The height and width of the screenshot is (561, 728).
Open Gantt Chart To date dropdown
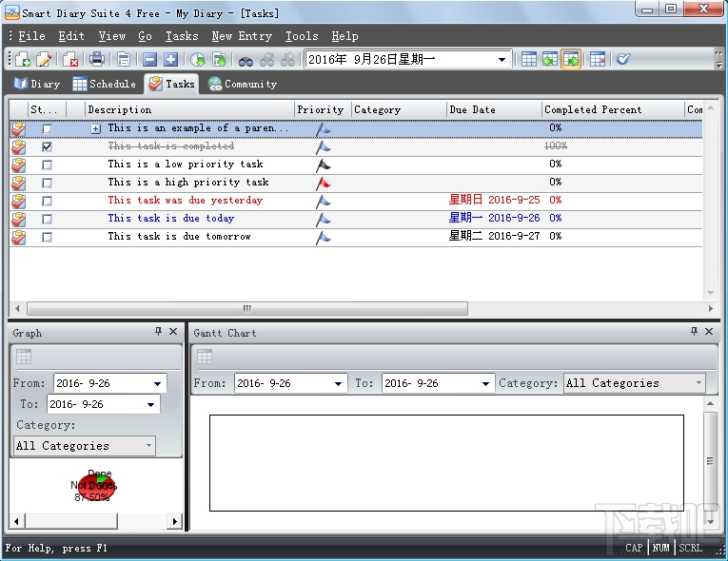click(485, 383)
